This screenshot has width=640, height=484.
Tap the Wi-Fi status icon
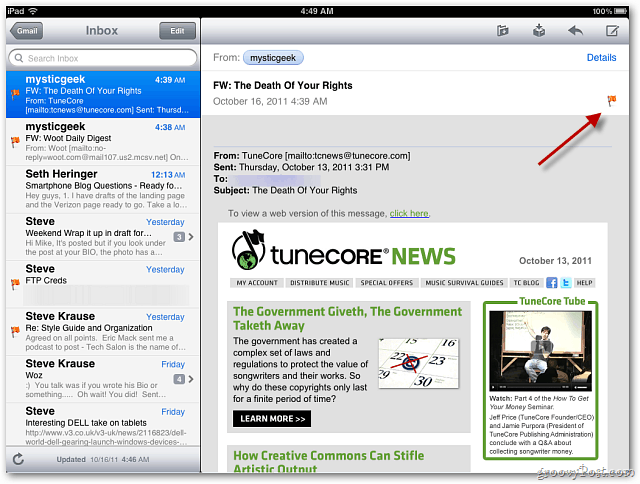pos(33,11)
